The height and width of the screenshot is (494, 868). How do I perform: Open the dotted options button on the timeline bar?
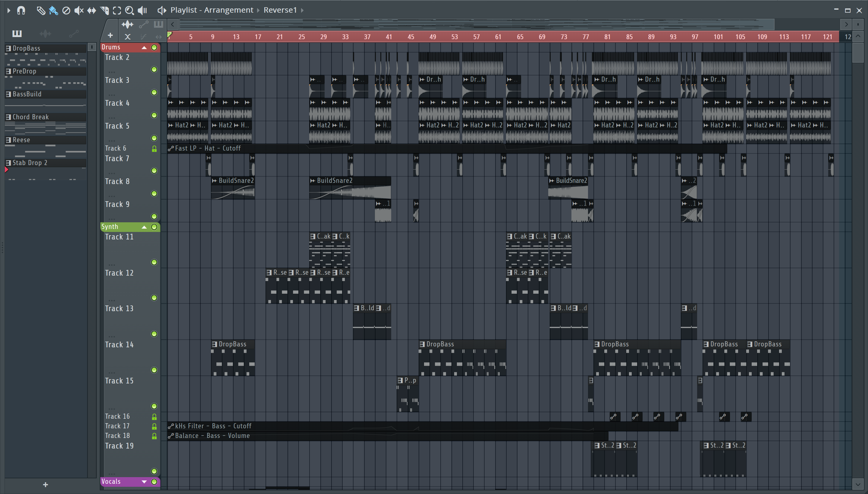(858, 24)
